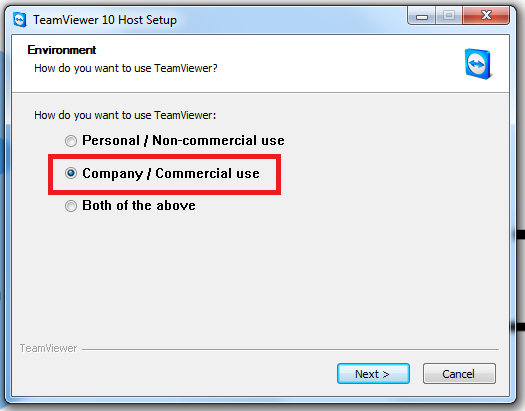Abort setup with the Cancel button
The height and width of the screenshot is (411, 525).
(x=459, y=374)
